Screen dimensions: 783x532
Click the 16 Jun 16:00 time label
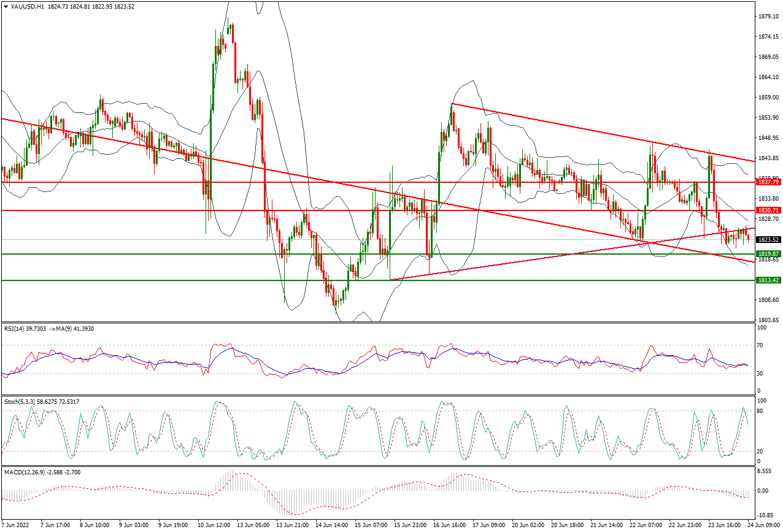tap(449, 526)
